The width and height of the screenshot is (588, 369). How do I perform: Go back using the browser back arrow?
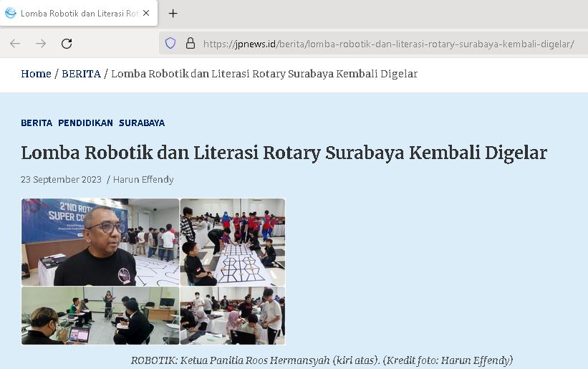(15, 44)
